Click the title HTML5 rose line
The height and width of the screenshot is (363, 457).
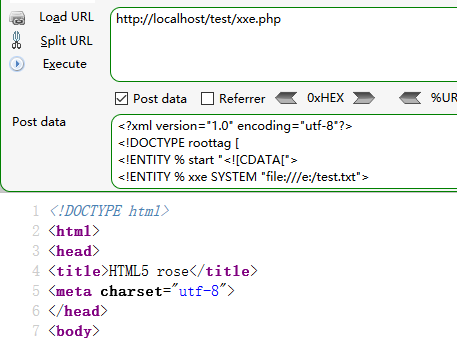pyautogui.click(x=153, y=271)
